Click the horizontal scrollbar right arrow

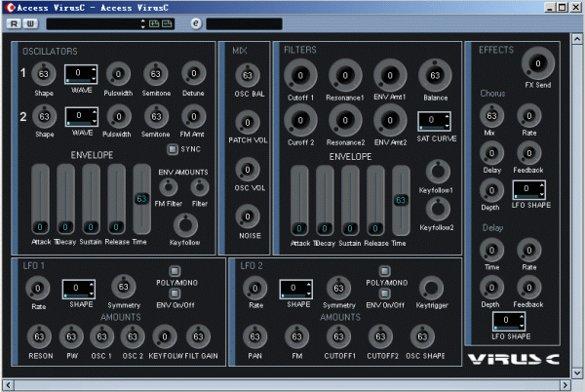point(565,385)
